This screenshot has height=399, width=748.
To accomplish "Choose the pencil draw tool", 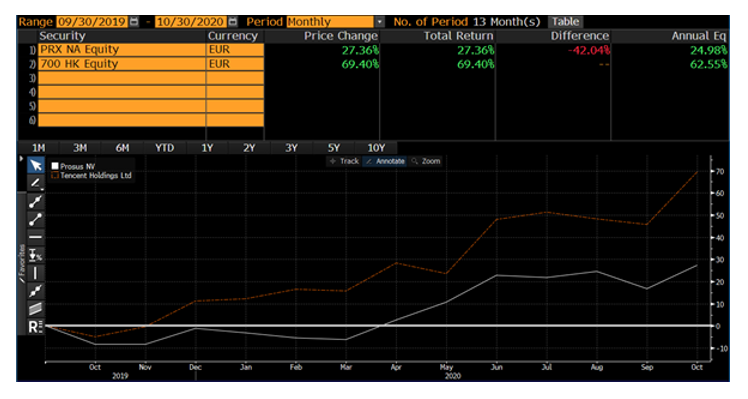I will [x=36, y=183].
